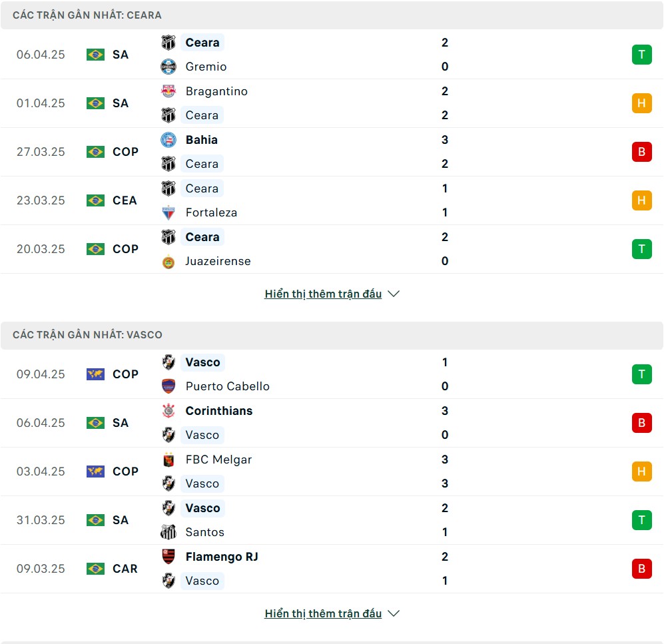This screenshot has height=644, width=664.
Task: Click the Flamengo RJ club logo
Action: (168, 556)
